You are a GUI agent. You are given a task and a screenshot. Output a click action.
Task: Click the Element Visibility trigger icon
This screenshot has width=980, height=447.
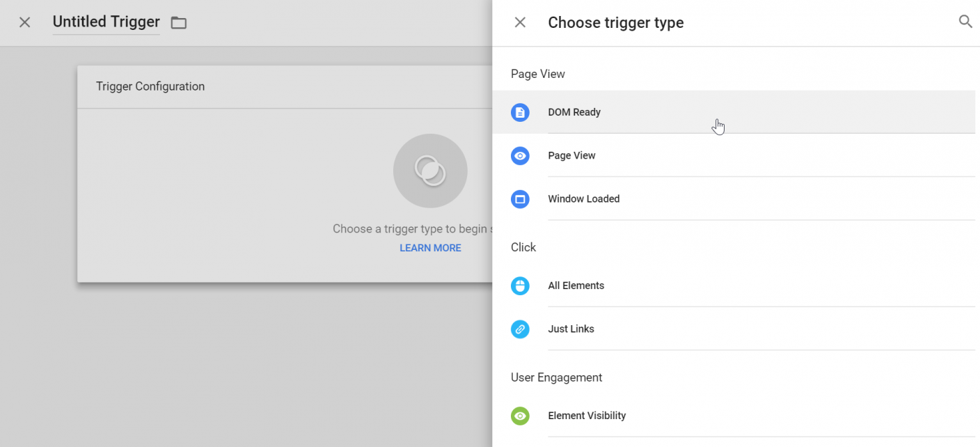521,416
